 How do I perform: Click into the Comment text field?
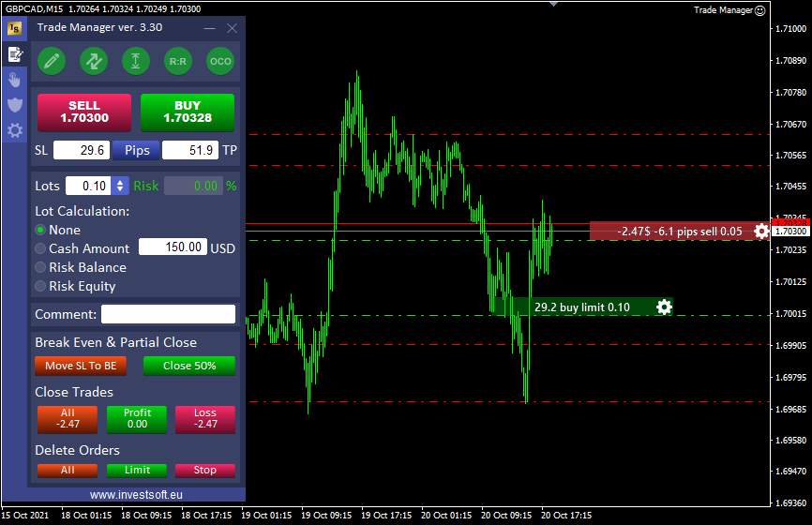[x=168, y=314]
